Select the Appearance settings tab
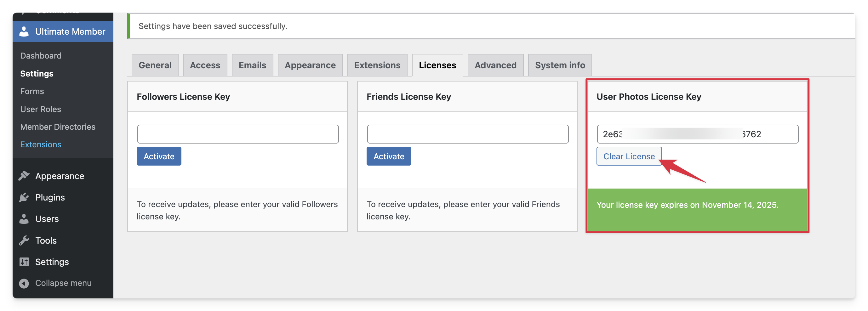 pyautogui.click(x=310, y=65)
